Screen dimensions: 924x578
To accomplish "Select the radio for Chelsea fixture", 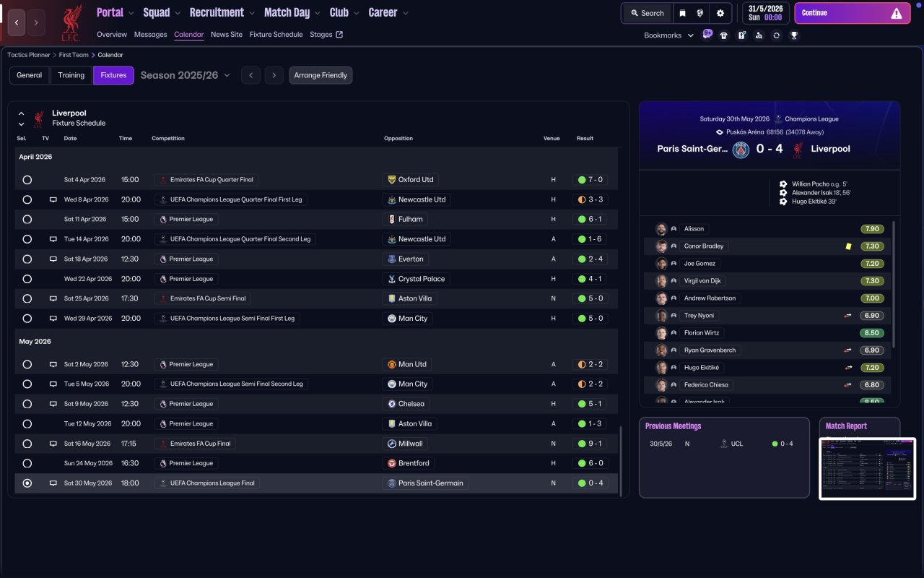I will pos(27,404).
